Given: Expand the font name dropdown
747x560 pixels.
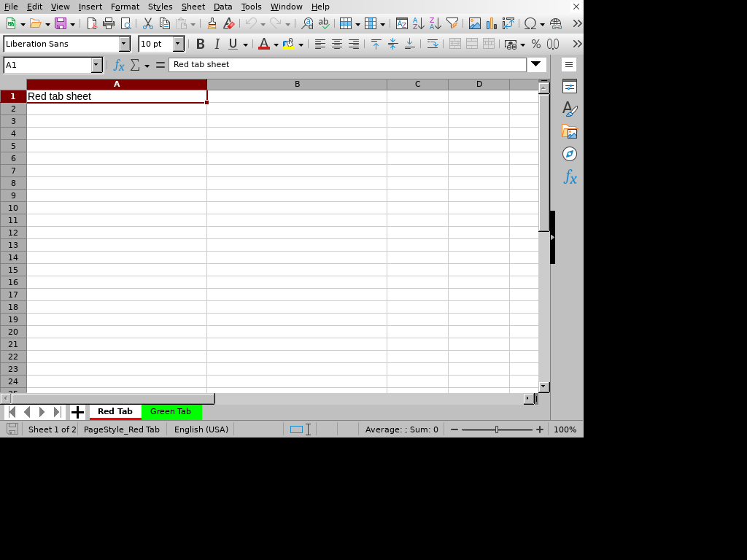Looking at the screenshot, I should coord(124,44).
